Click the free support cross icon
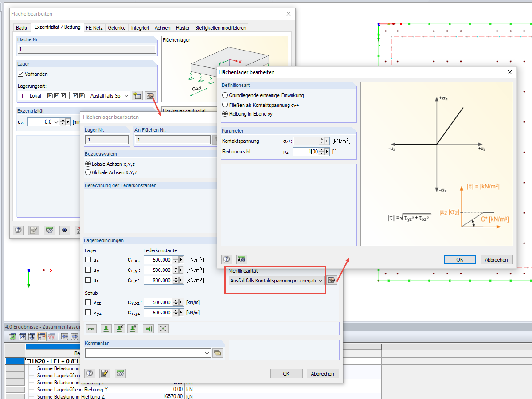 163,329
